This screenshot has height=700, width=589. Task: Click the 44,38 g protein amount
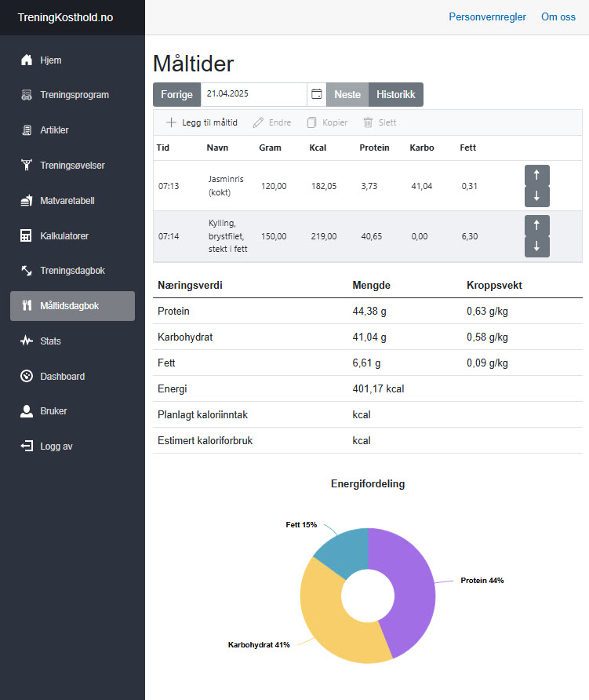(x=369, y=312)
